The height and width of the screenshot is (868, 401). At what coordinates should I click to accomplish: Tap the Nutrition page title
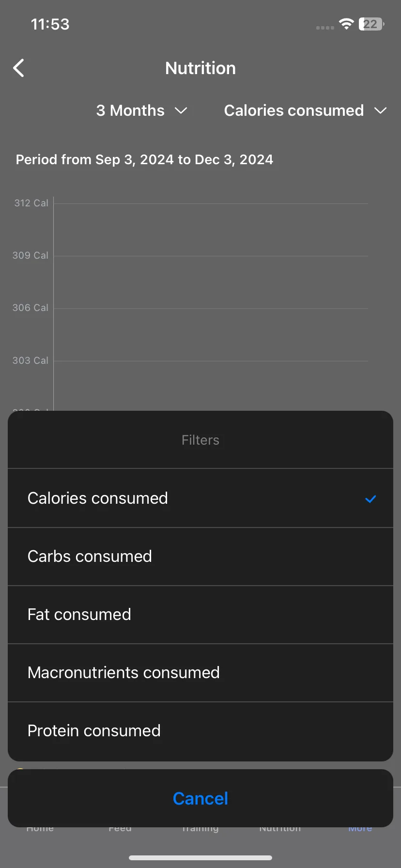[200, 68]
